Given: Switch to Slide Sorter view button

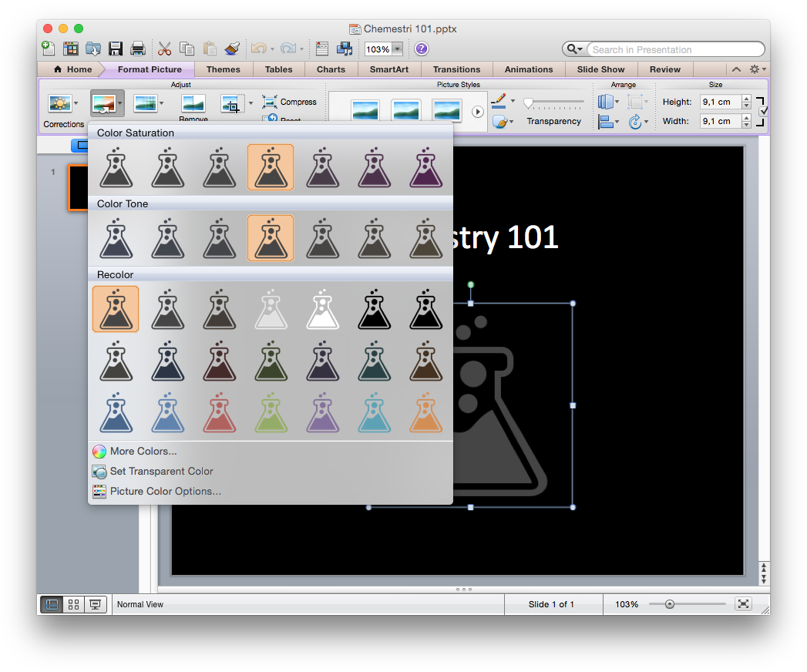Looking at the screenshot, I should (x=73, y=605).
